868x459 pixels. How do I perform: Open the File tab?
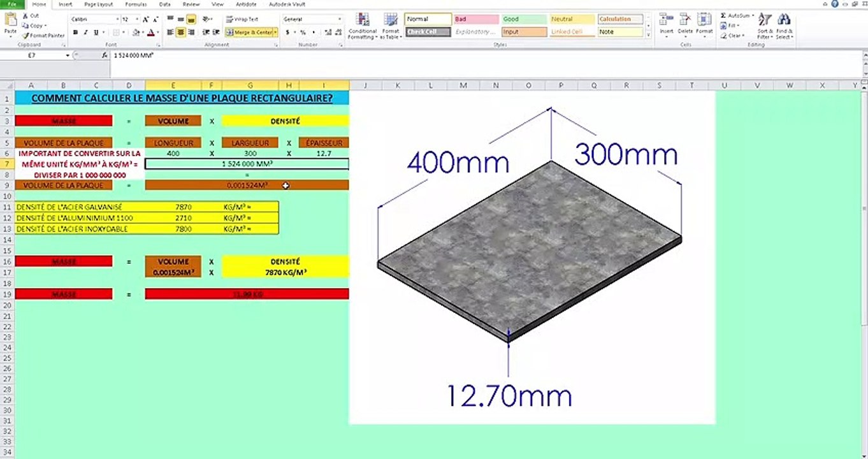pyautogui.click(x=12, y=4)
